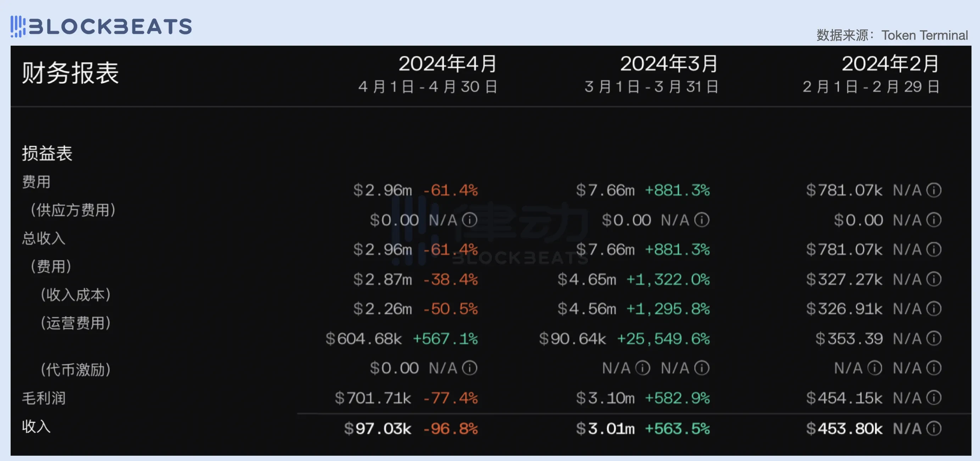Open the info icon next to April's $0.00 代币激励

click(x=470, y=368)
